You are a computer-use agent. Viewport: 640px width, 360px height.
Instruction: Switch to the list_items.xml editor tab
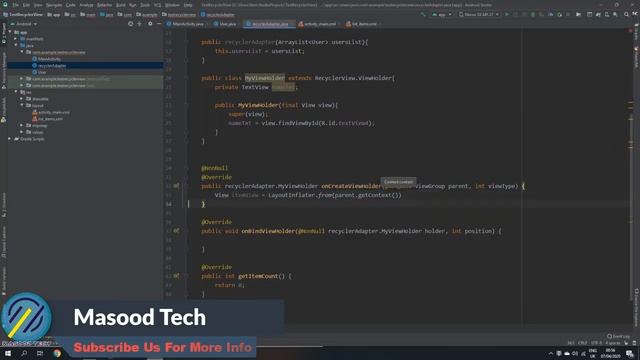[x=363, y=24]
